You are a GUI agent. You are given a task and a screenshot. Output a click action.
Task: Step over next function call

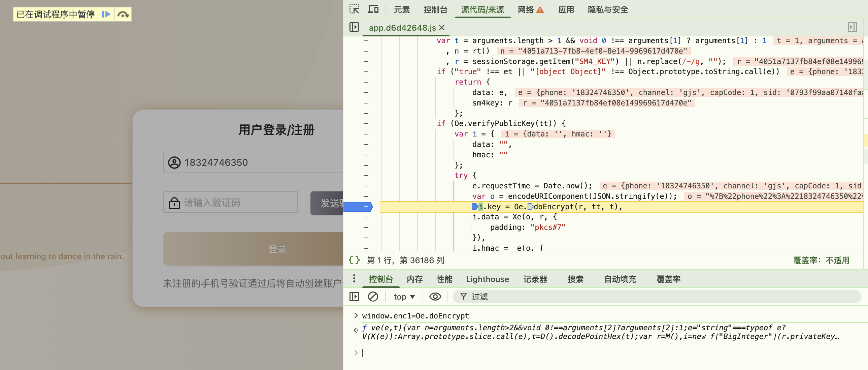click(x=123, y=14)
